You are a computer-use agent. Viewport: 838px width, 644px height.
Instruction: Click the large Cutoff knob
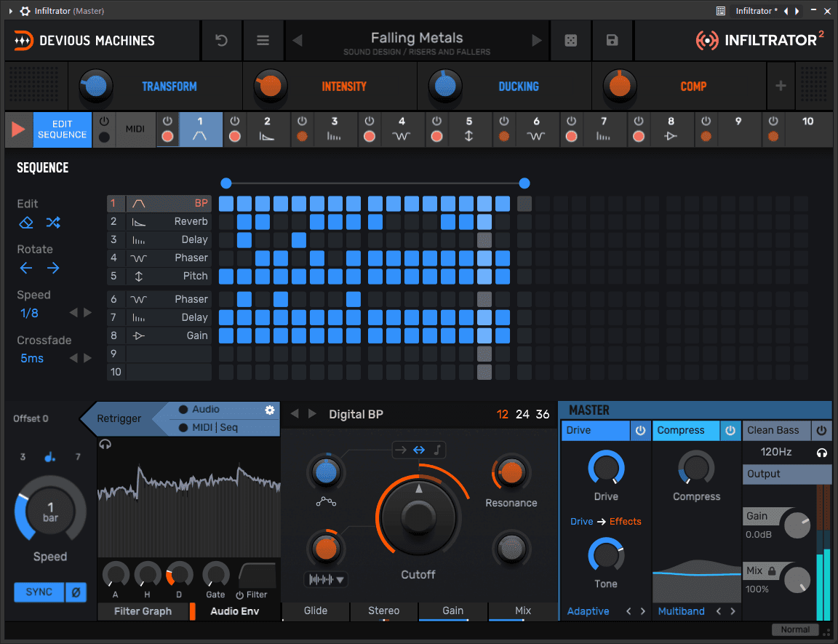tap(418, 516)
